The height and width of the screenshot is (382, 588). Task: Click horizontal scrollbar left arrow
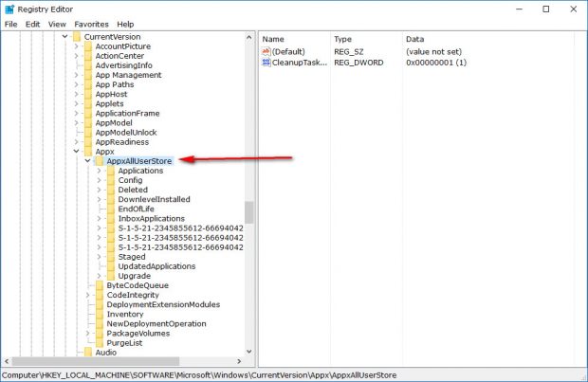click(x=7, y=361)
